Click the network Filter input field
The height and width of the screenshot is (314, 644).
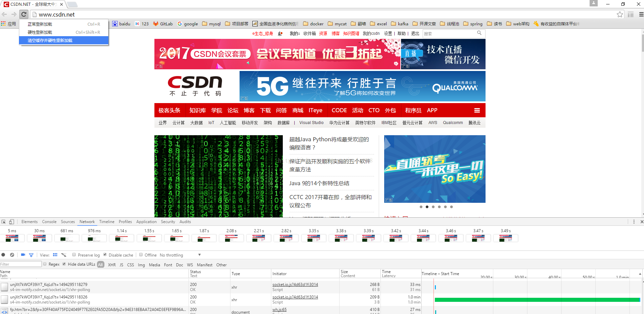(21, 264)
